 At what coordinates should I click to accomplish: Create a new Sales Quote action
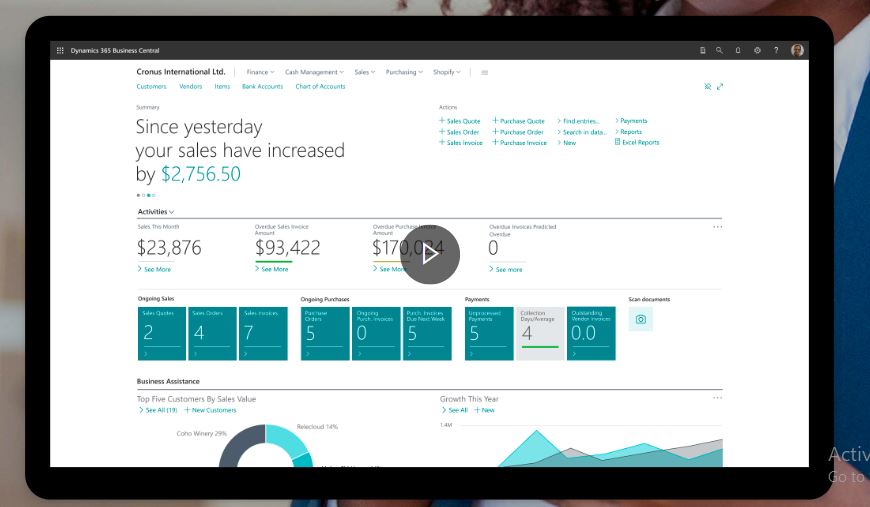(x=460, y=121)
